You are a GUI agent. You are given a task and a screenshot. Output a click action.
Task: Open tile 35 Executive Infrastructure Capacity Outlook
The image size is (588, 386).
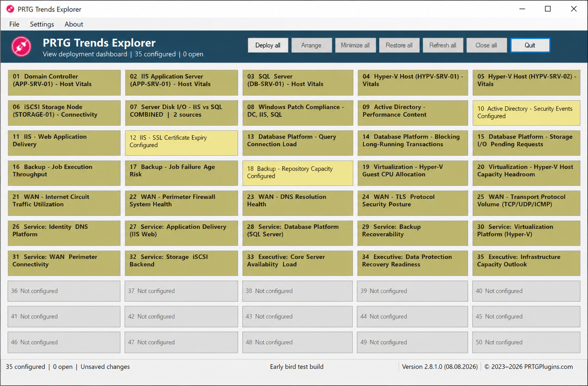526,263
